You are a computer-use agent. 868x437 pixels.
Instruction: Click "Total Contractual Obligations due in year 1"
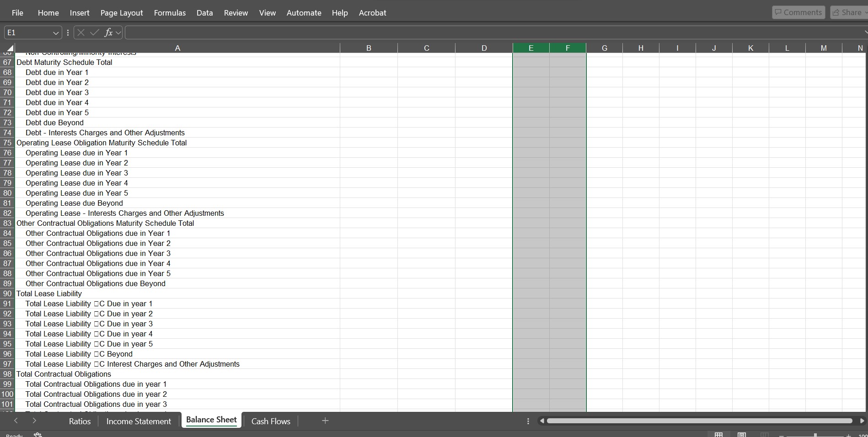tap(177, 384)
